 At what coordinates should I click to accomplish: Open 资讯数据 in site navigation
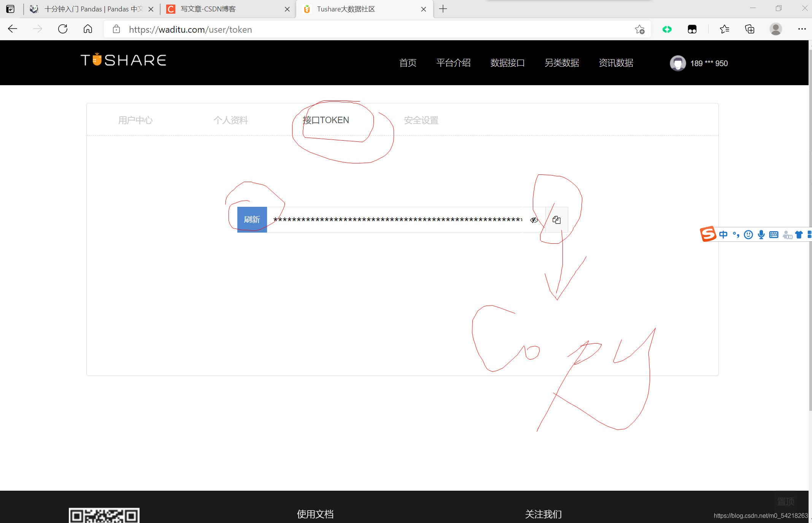point(616,63)
